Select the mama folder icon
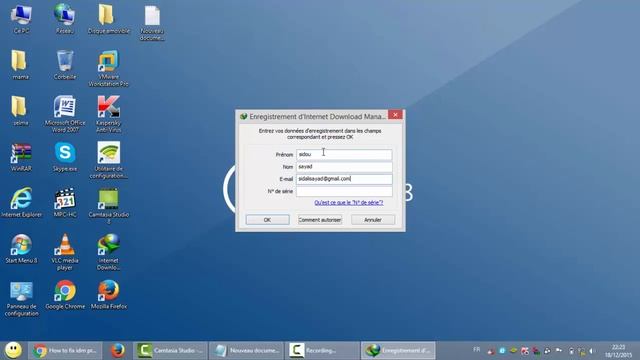This screenshot has height=360, width=640. (x=20, y=64)
